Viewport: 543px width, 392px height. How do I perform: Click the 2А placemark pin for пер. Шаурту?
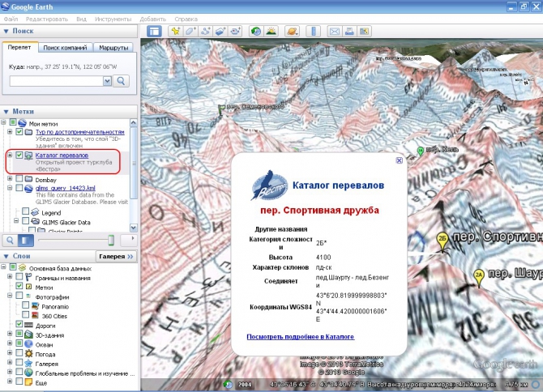pos(479,278)
